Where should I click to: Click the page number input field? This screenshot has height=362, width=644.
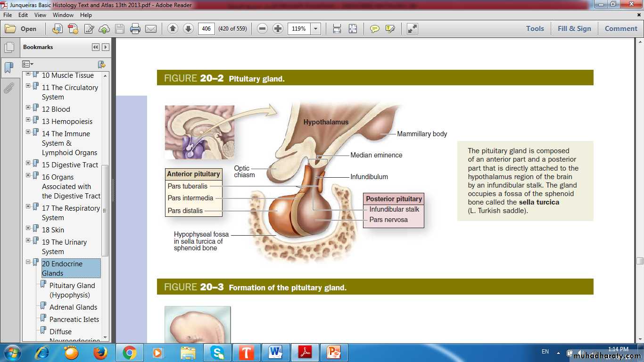[206, 29]
